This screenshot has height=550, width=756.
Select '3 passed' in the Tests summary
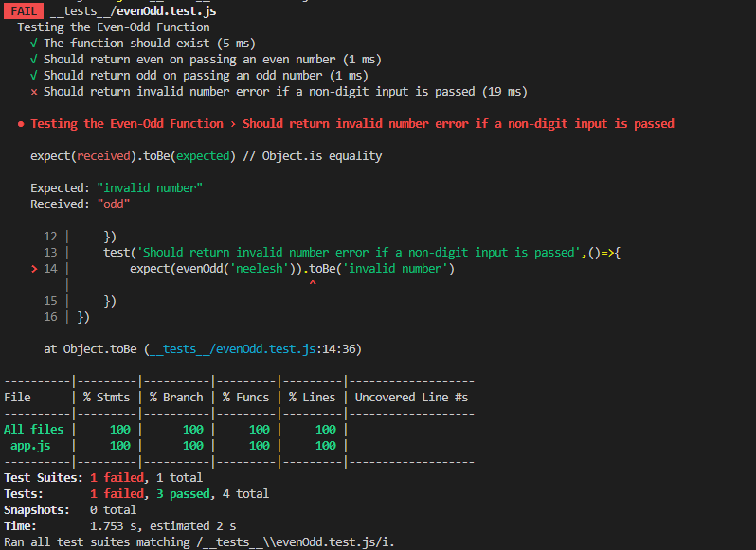(183, 493)
